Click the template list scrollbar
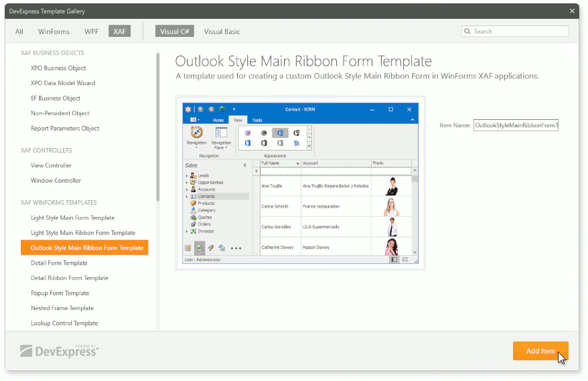Viewport: 588px width, 381px height. click(158, 127)
